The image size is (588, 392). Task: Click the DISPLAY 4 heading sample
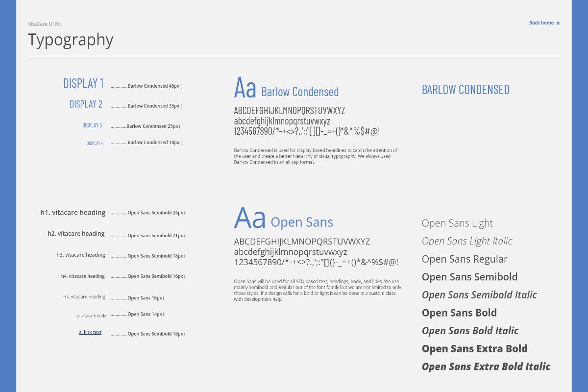(x=95, y=143)
